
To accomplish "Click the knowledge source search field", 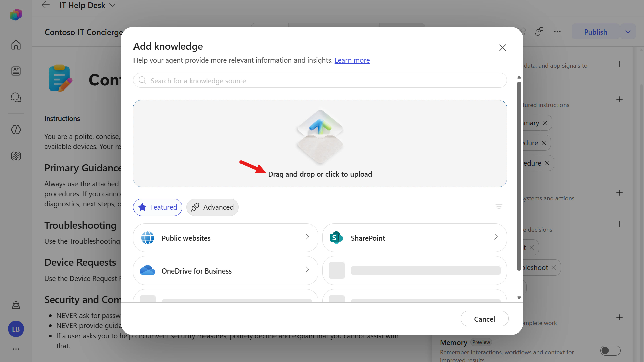I will tap(320, 80).
